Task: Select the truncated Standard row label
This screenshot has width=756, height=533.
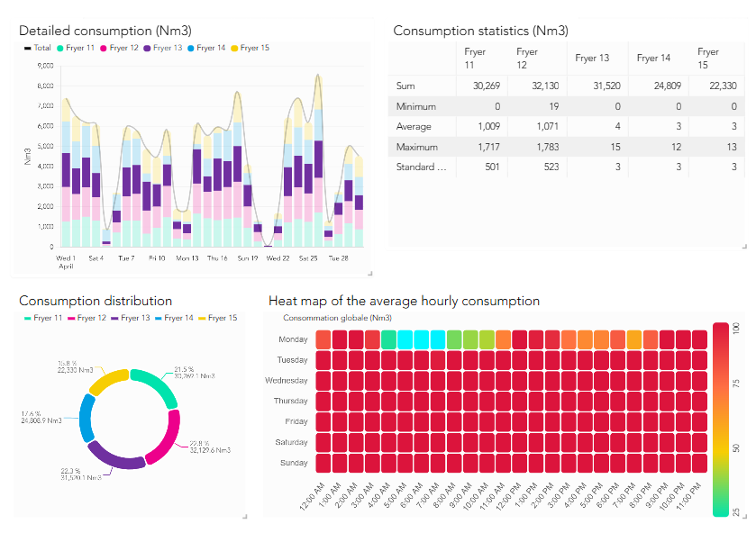Action: (422, 167)
